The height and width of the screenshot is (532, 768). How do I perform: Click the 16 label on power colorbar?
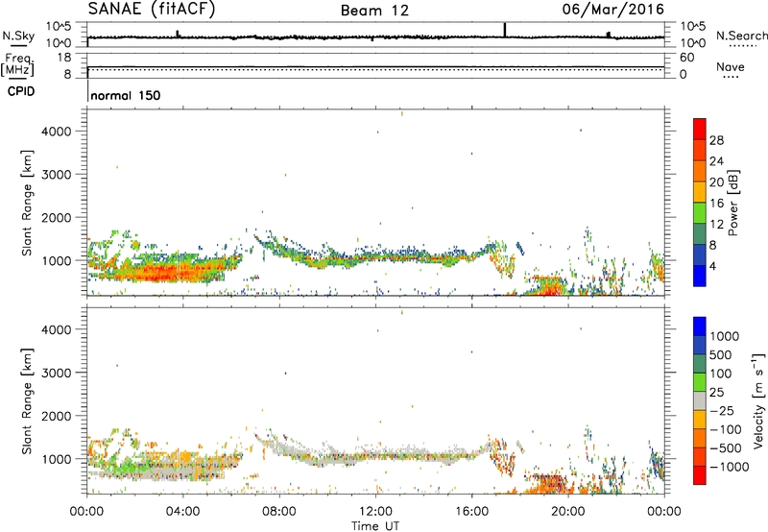(x=716, y=204)
